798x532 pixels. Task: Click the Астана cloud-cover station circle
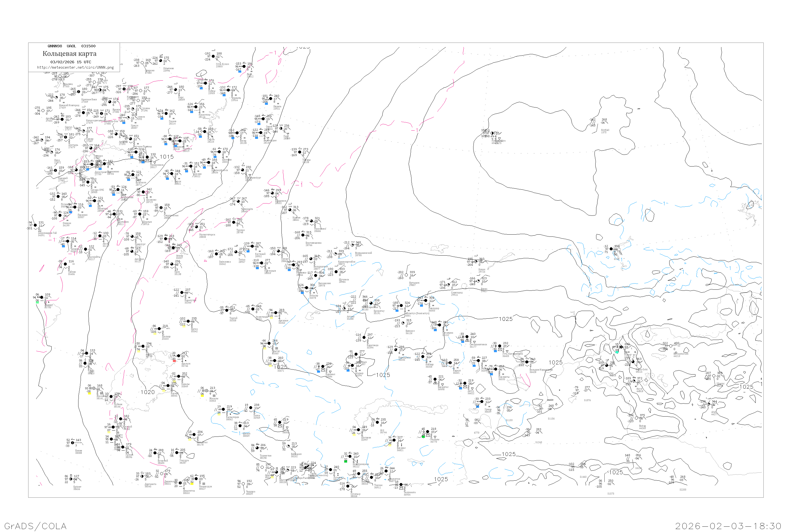[x=344, y=309]
